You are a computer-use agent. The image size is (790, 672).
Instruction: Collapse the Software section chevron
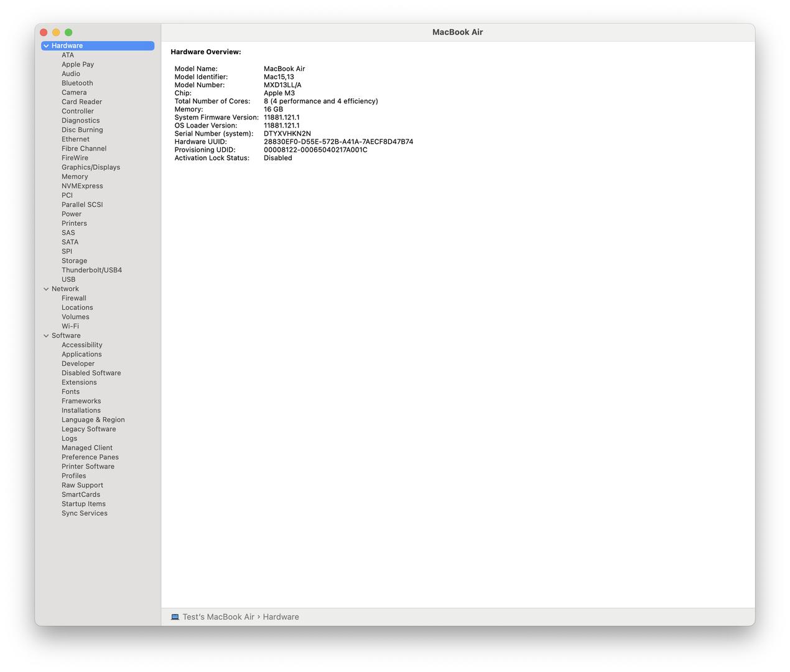pos(46,336)
